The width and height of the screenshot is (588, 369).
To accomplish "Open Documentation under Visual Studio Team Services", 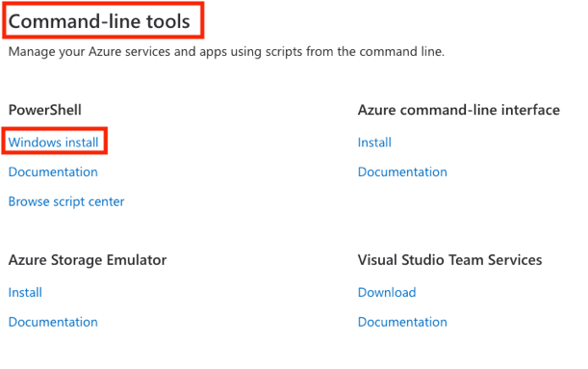I will (402, 322).
